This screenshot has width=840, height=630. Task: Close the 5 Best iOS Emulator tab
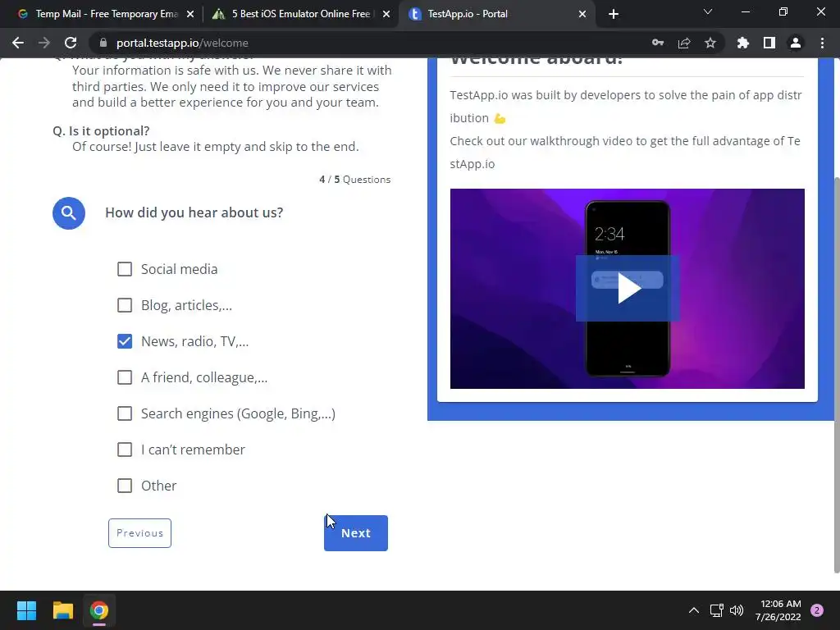[x=386, y=14]
